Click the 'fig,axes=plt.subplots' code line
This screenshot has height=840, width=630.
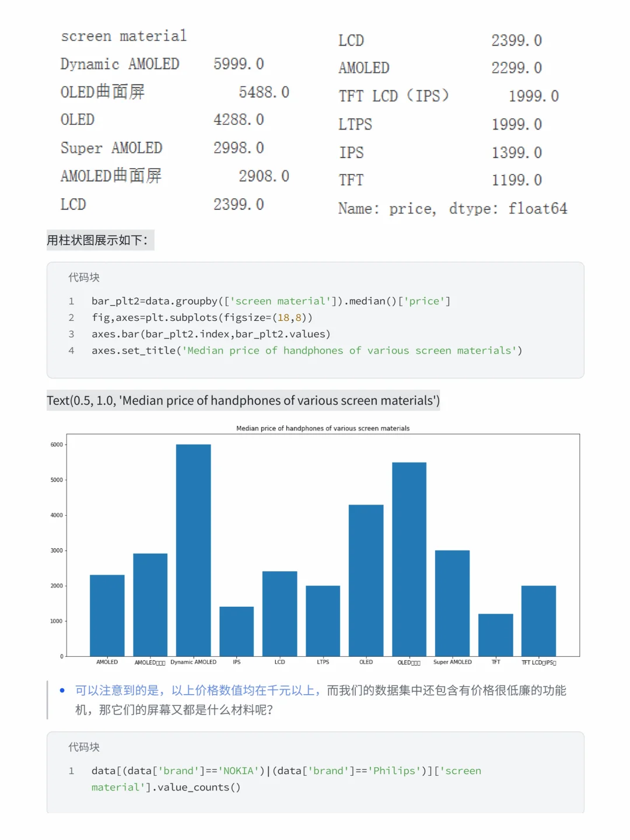click(x=202, y=317)
